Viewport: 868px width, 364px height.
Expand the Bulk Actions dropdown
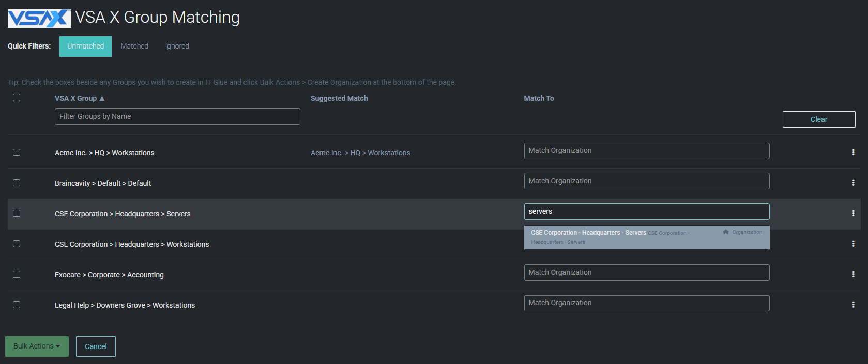tap(37, 346)
